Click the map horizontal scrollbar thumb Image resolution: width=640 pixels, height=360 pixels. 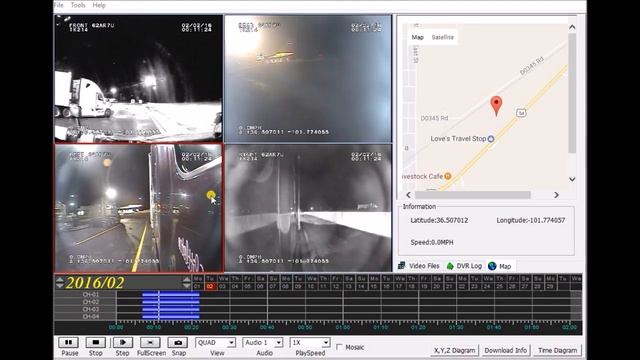click(x=473, y=195)
